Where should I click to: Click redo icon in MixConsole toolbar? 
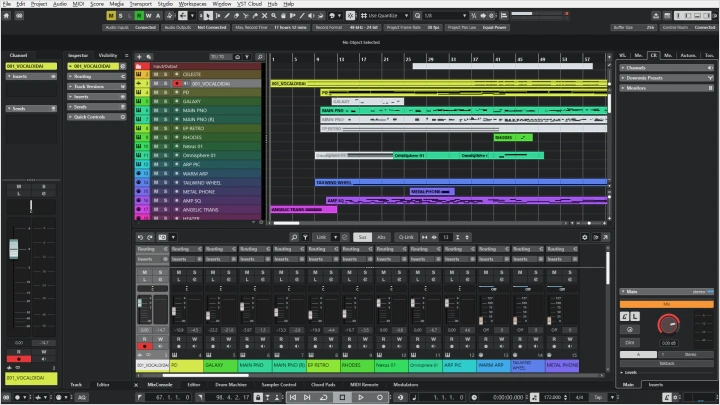point(150,237)
